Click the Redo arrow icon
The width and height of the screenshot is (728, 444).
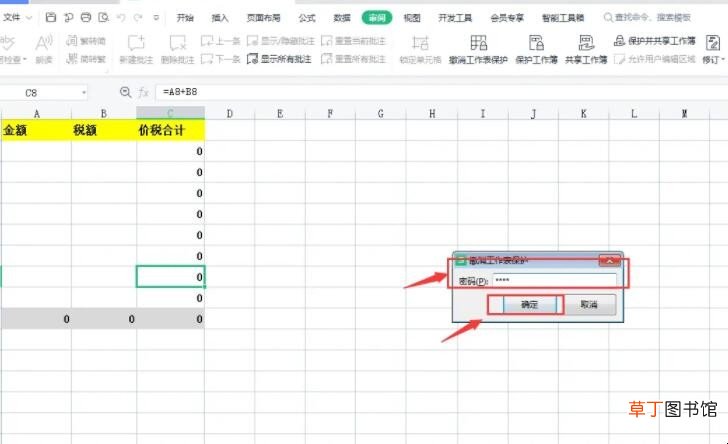click(138, 18)
